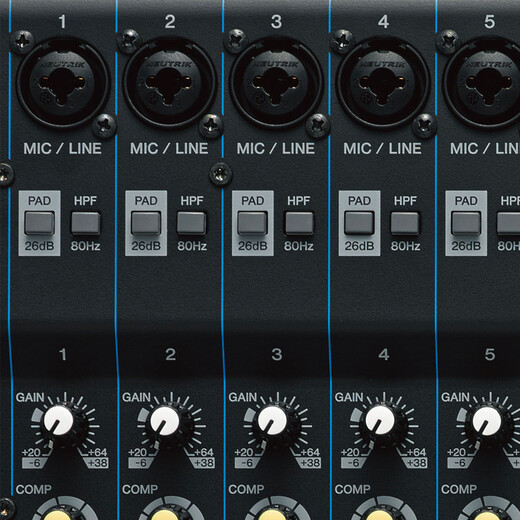Click the GAIN label on channel 1
The width and height of the screenshot is (520, 520).
pos(30,397)
